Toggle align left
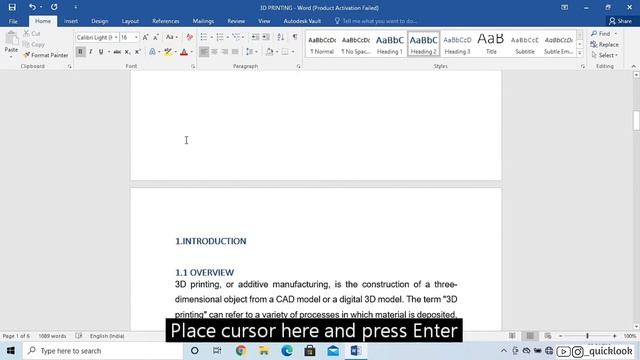The height and width of the screenshot is (360, 640). [204, 52]
